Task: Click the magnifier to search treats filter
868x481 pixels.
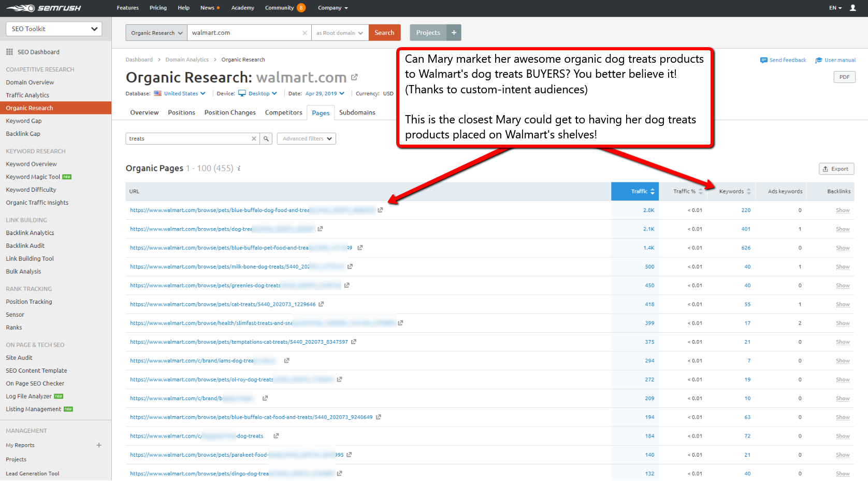Action: (266, 138)
